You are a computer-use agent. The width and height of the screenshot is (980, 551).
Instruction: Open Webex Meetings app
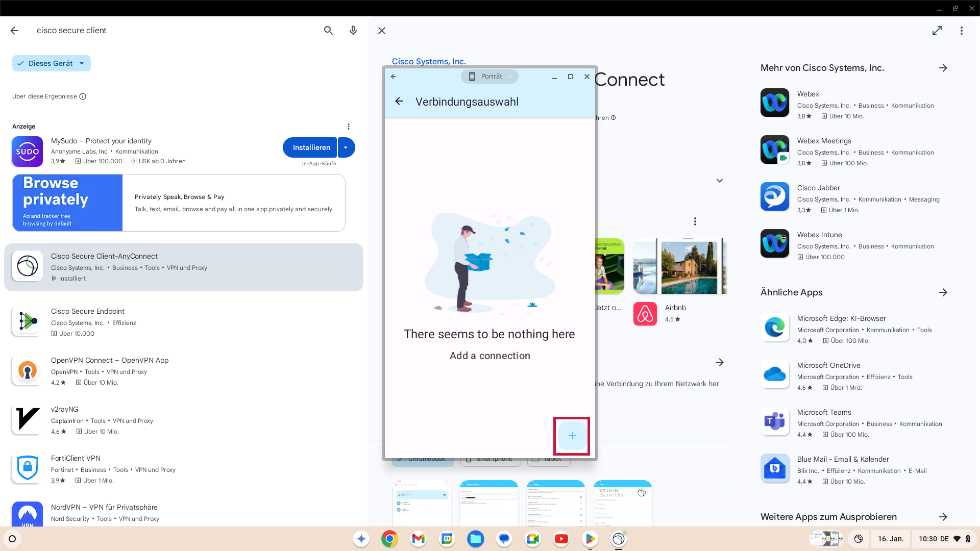tap(855, 151)
